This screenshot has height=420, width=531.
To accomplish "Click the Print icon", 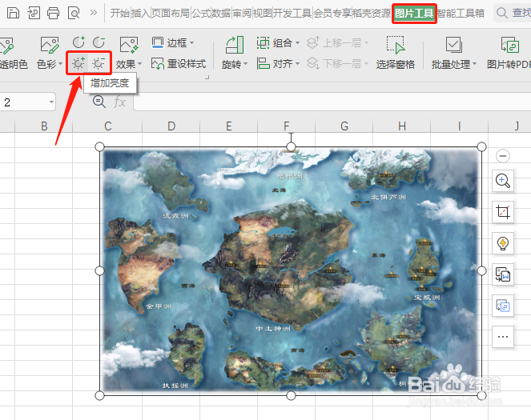I will tap(53, 13).
